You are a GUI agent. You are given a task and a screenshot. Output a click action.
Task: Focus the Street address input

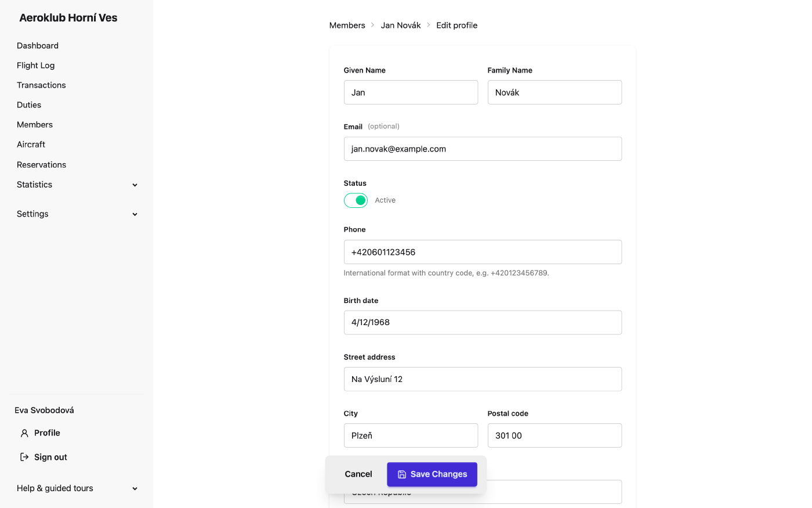click(x=483, y=379)
